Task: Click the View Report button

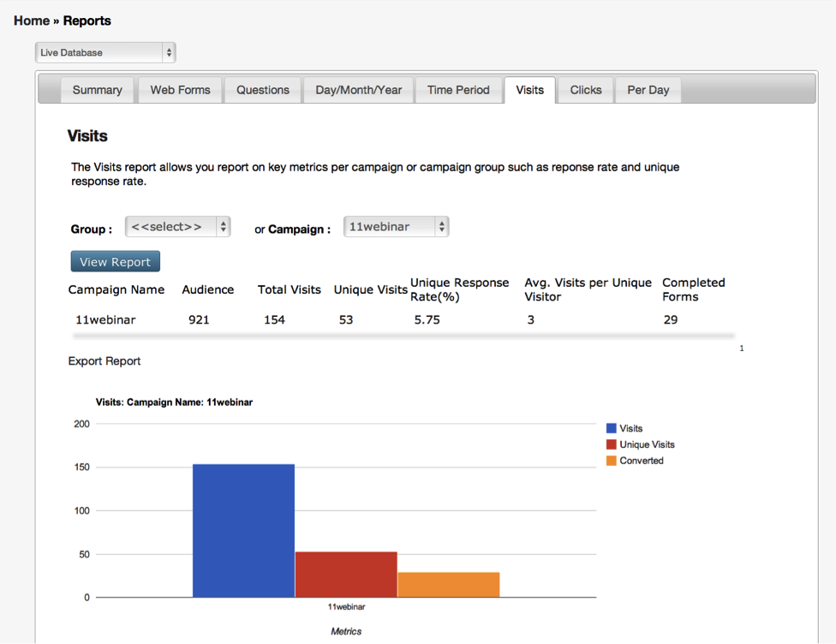Action: (115, 261)
